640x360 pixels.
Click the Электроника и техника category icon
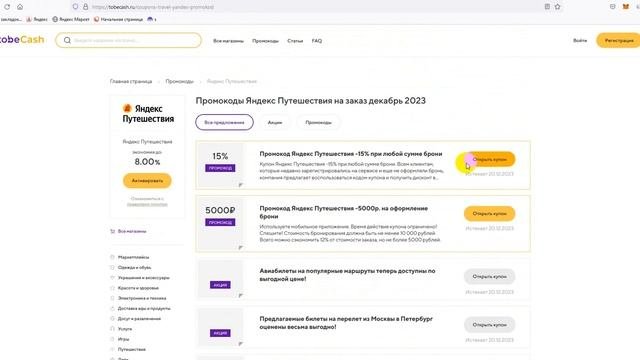point(112,298)
